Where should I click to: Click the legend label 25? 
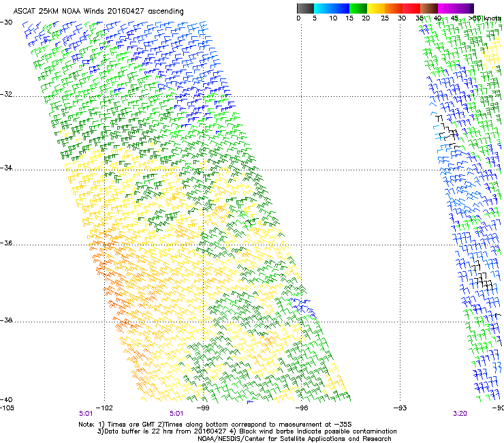(385, 18)
